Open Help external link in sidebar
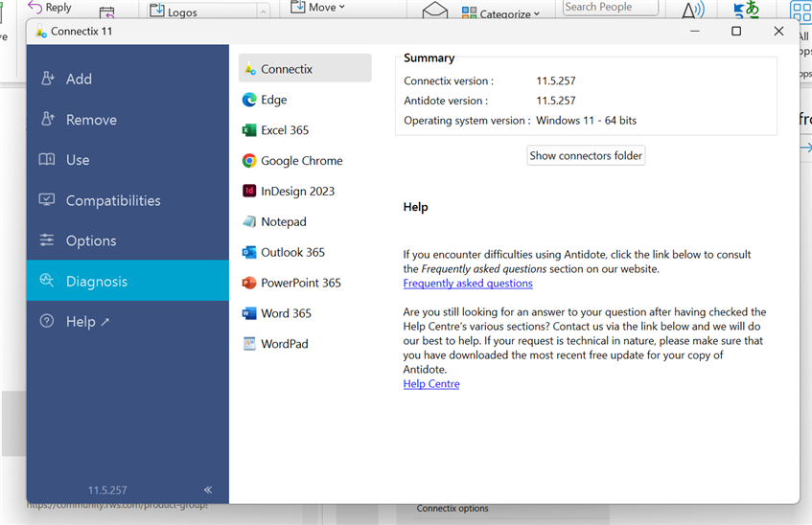This screenshot has height=525, width=812. click(x=128, y=322)
